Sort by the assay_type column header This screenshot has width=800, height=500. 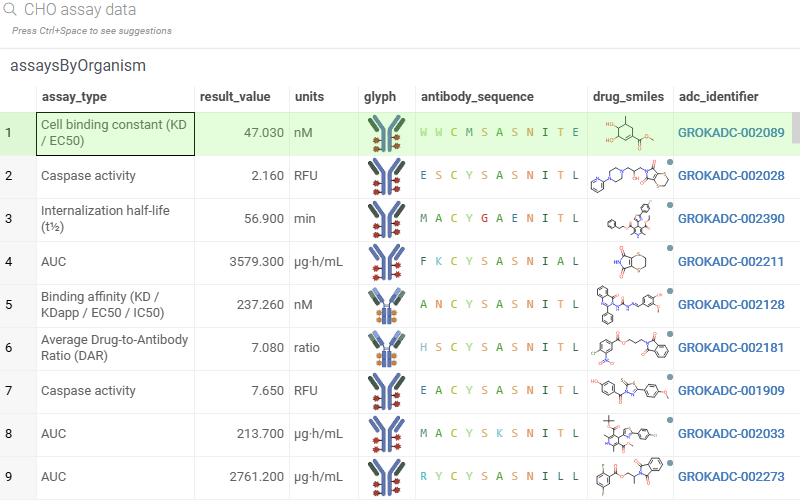(x=74, y=97)
